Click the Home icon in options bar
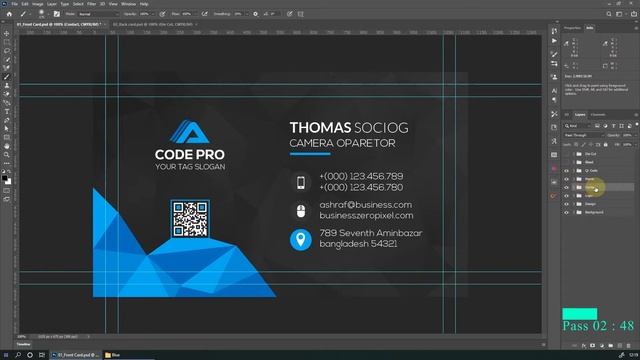The width and height of the screenshot is (640, 360). [x=9, y=14]
